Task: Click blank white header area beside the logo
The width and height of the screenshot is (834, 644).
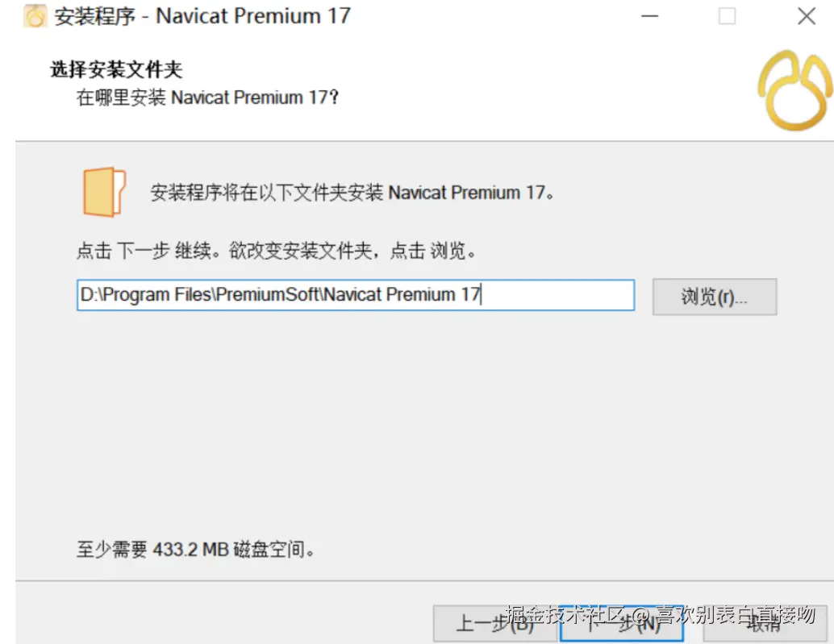Action: point(532,90)
